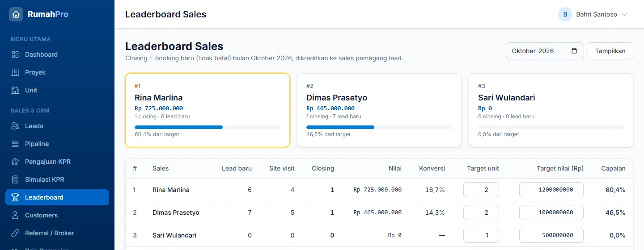This screenshot has height=250, width=644.
Task: Select Rina Marlina's #1 rank card
Action: click(x=208, y=110)
